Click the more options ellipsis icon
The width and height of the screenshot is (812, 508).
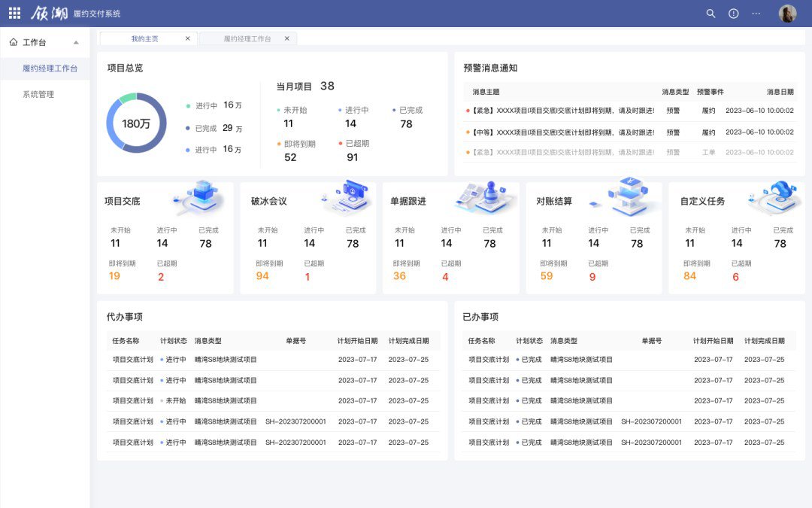[756, 13]
